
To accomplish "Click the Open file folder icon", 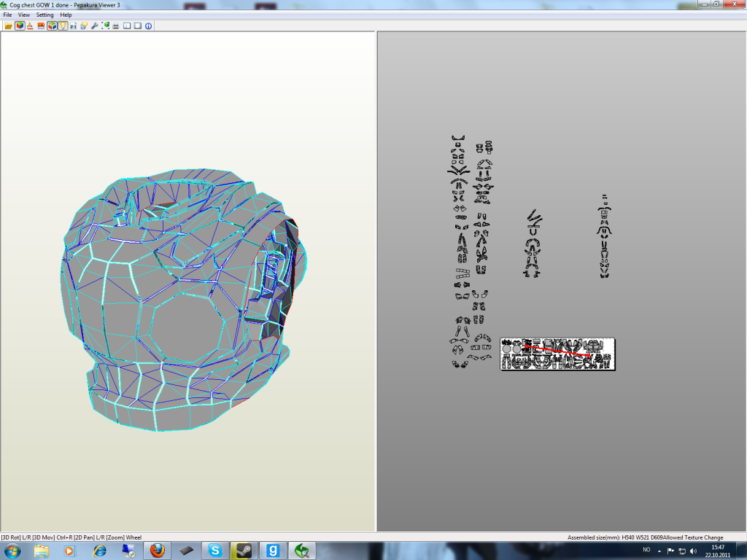I will tap(8, 26).
